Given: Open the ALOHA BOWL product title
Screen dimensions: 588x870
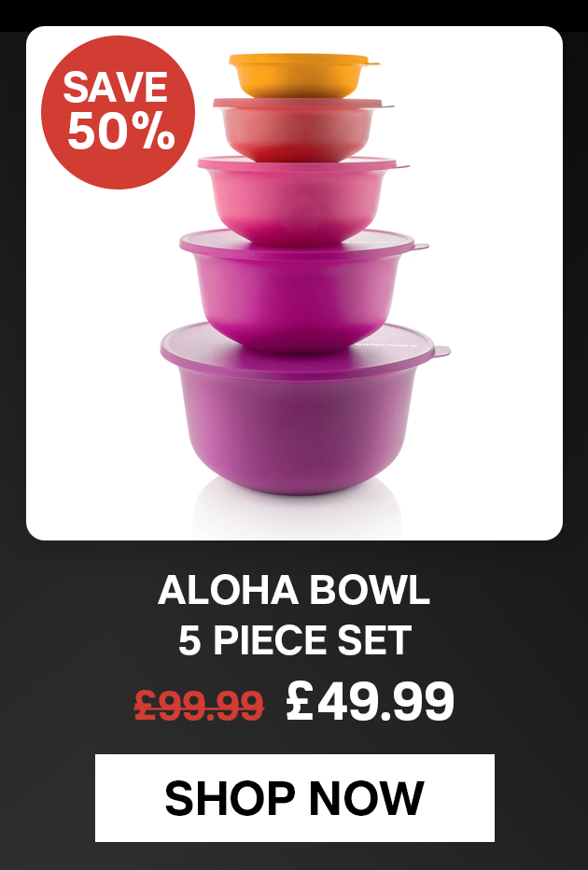Looking at the screenshot, I should tap(294, 590).
